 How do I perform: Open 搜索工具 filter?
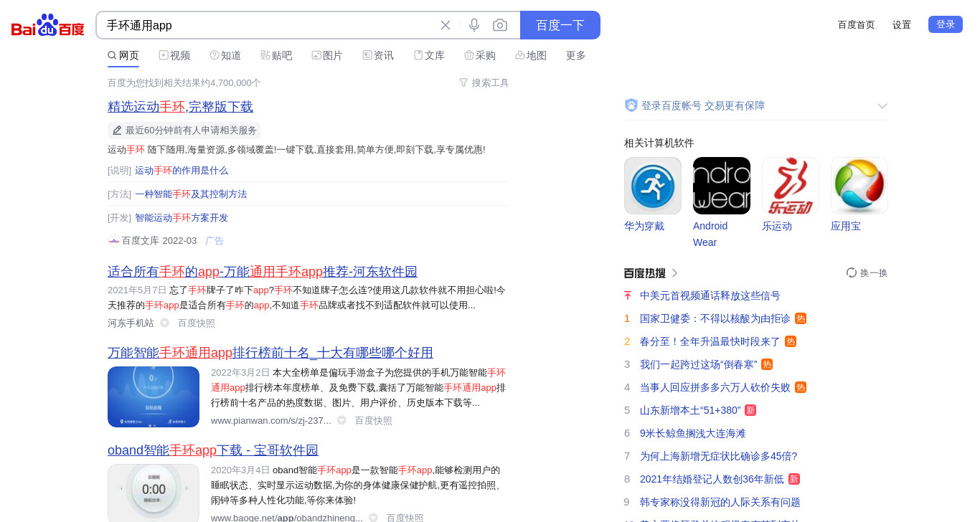pyautogui.click(x=484, y=82)
